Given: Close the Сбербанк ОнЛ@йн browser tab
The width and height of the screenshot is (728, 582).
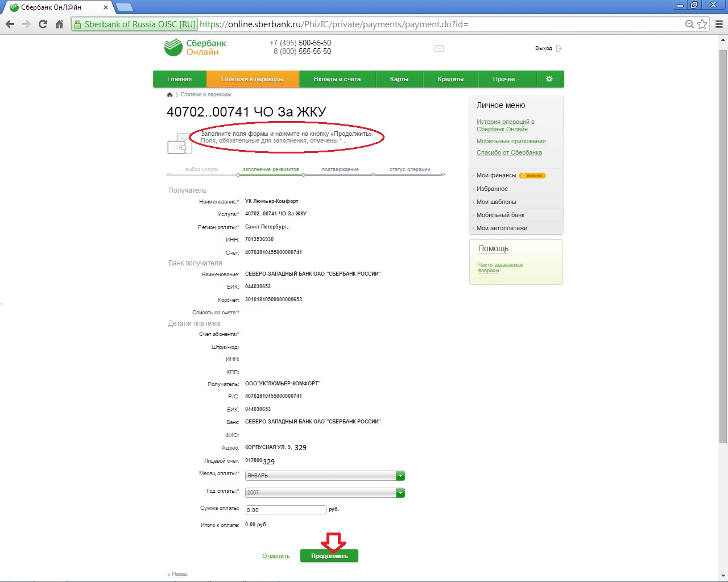Looking at the screenshot, I should pyautogui.click(x=106, y=7).
